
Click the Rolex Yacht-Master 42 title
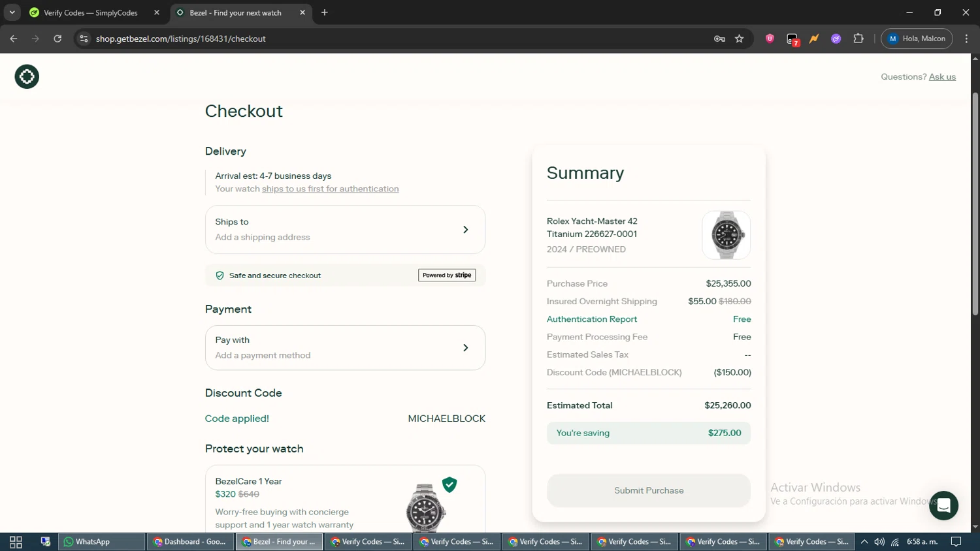[x=592, y=227]
